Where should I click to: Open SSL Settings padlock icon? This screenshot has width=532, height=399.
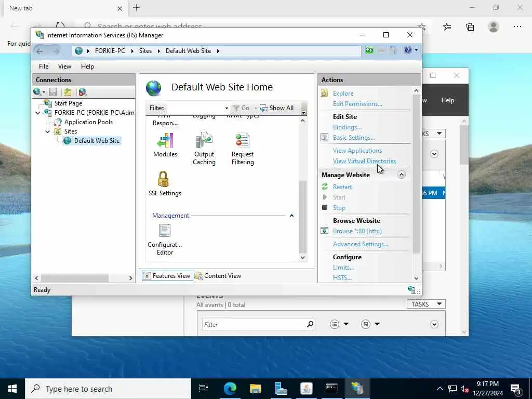click(163, 179)
